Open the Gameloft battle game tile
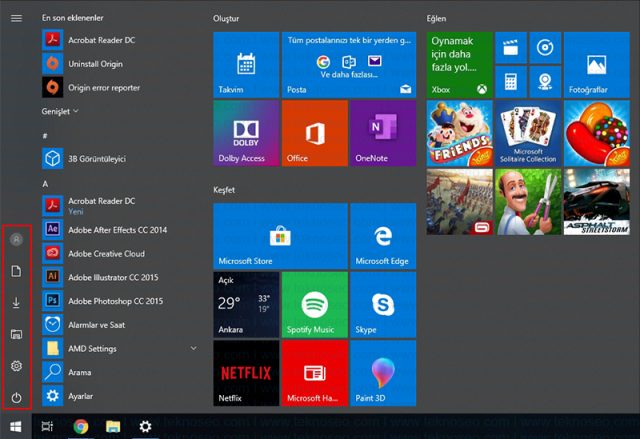 click(460, 202)
